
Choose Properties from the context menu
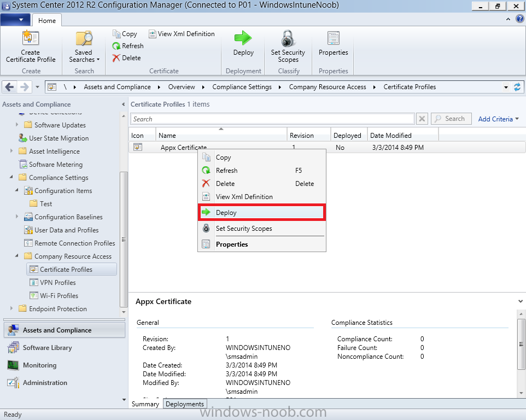coord(262,244)
